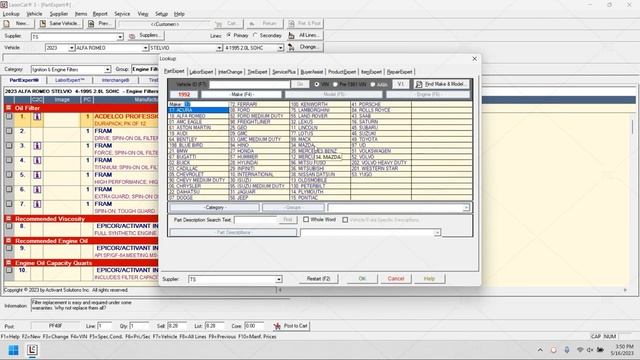Screen dimensions: 640x360
Task: Open the vehicle year dropdown
Action: click(x=71, y=48)
